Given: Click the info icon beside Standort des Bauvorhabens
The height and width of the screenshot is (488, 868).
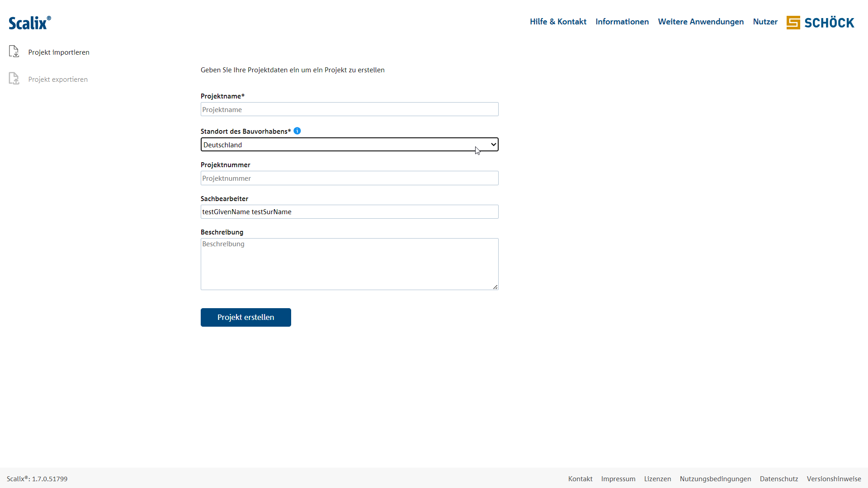Looking at the screenshot, I should pyautogui.click(x=297, y=131).
